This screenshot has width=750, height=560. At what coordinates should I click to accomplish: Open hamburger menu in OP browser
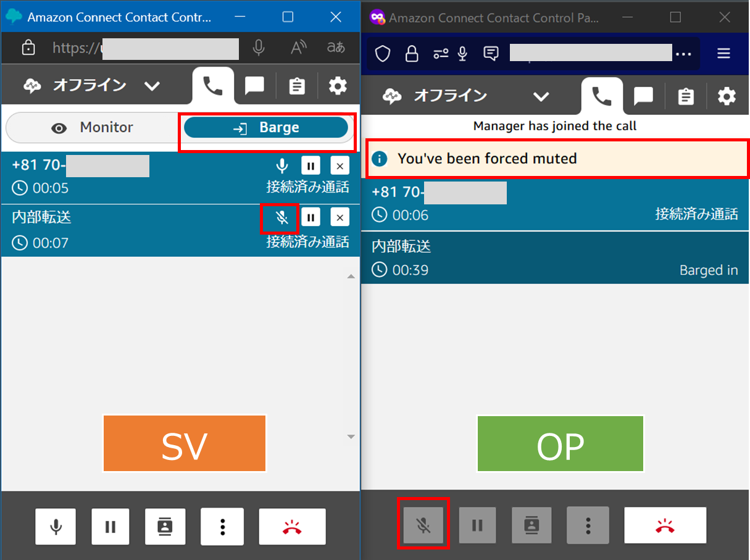click(723, 54)
